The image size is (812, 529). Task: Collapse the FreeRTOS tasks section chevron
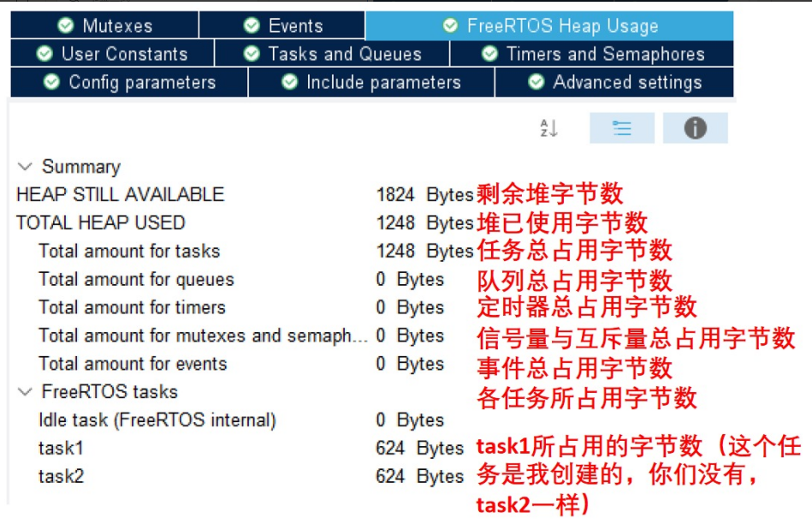click(25, 392)
